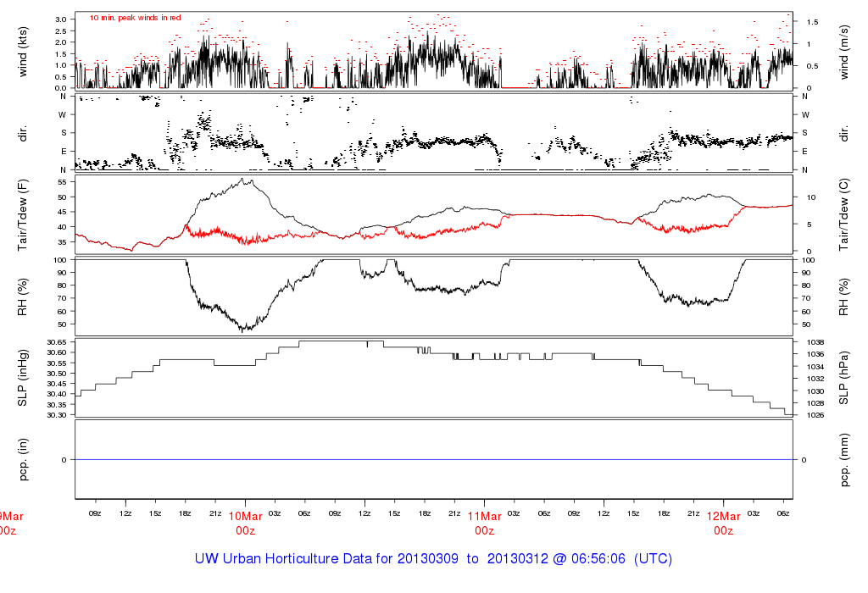The image size is (868, 593).
Task: Jump to the 10Mar 00z date marker
Action: 246,523
